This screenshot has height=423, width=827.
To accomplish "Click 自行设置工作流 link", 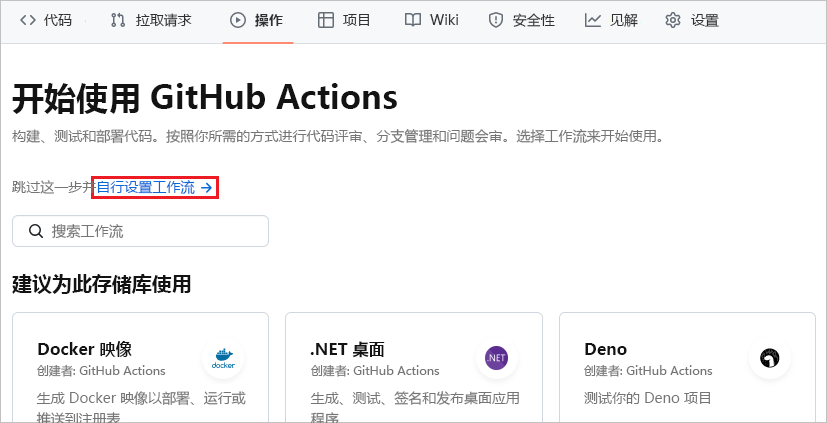I will click(154, 187).
